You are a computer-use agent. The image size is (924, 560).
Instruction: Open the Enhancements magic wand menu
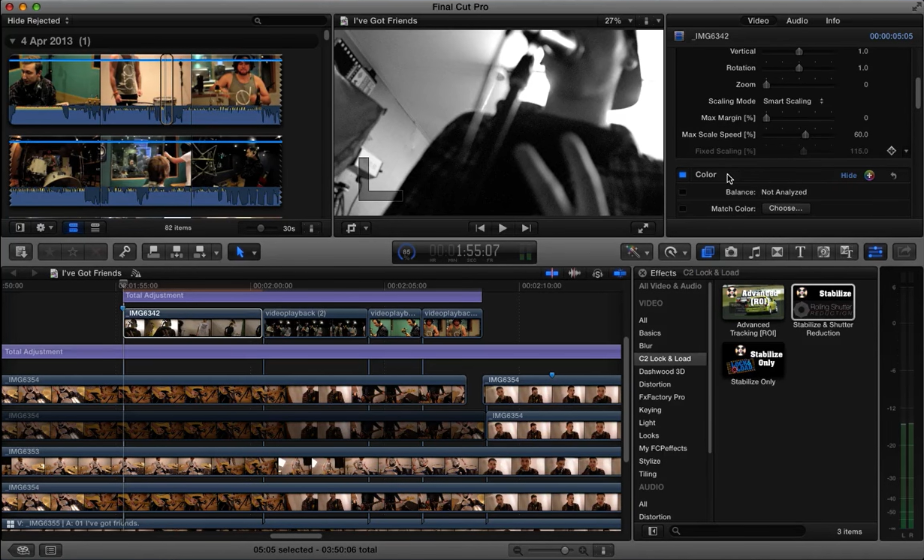coord(636,252)
